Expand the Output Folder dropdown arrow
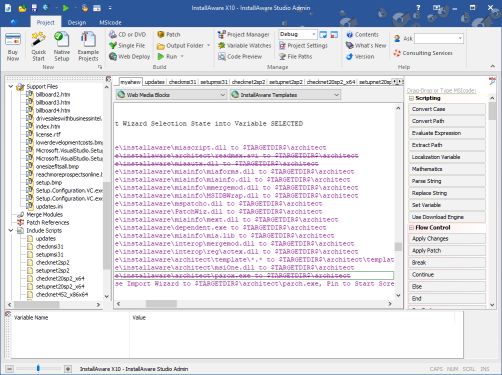 pyautogui.click(x=209, y=45)
